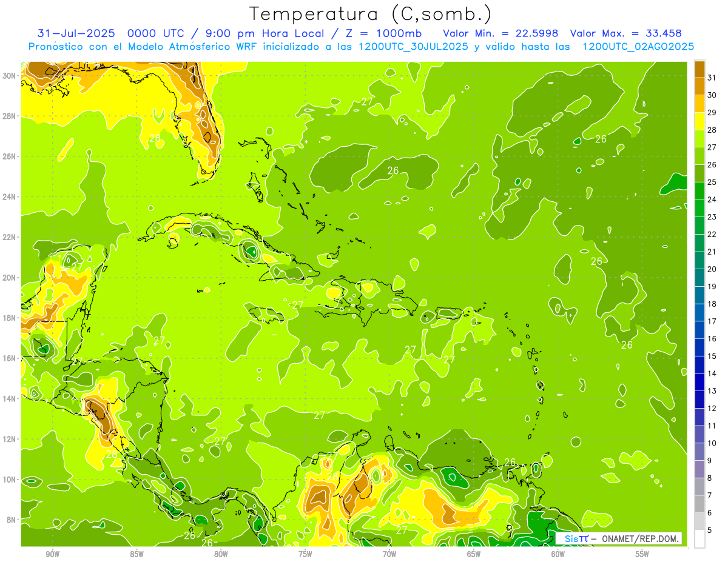Click the color scale label '24'
Screen dimensions: 728x562
point(712,199)
